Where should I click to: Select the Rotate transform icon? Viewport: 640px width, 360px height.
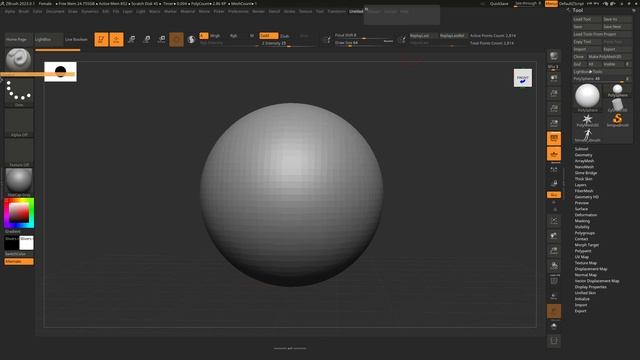pos(162,39)
